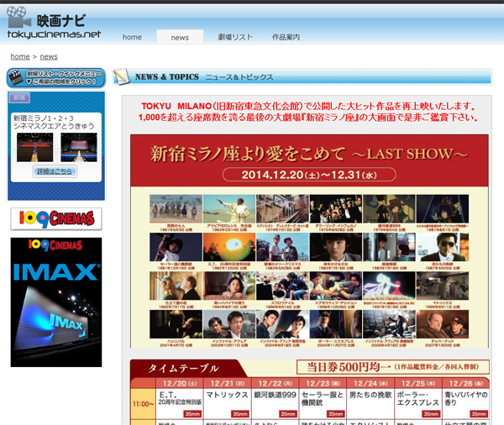Click the 詳細はこちら button

tap(55, 171)
